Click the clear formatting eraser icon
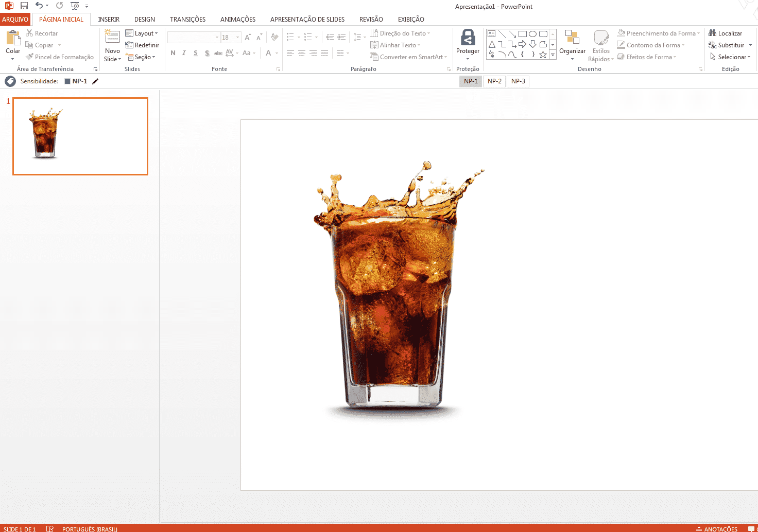 (274, 37)
